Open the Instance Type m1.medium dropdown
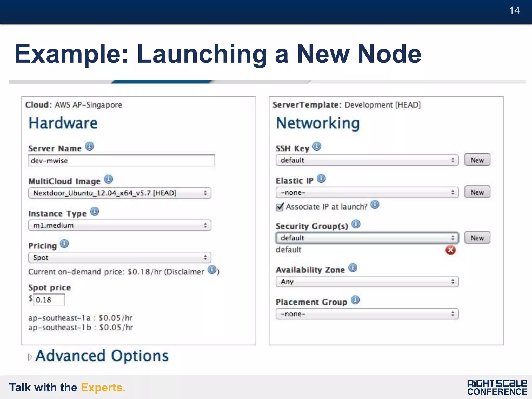The width and height of the screenshot is (532, 399). tap(120, 225)
